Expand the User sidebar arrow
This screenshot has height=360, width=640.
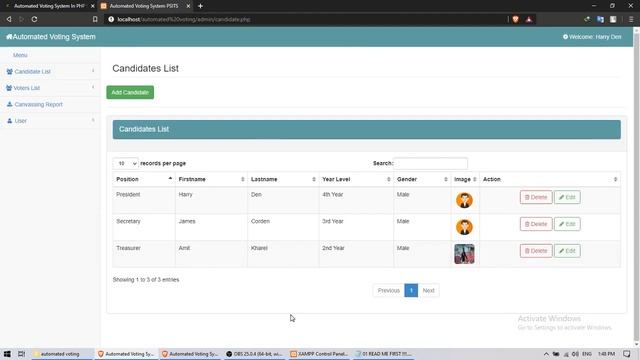click(x=93, y=120)
